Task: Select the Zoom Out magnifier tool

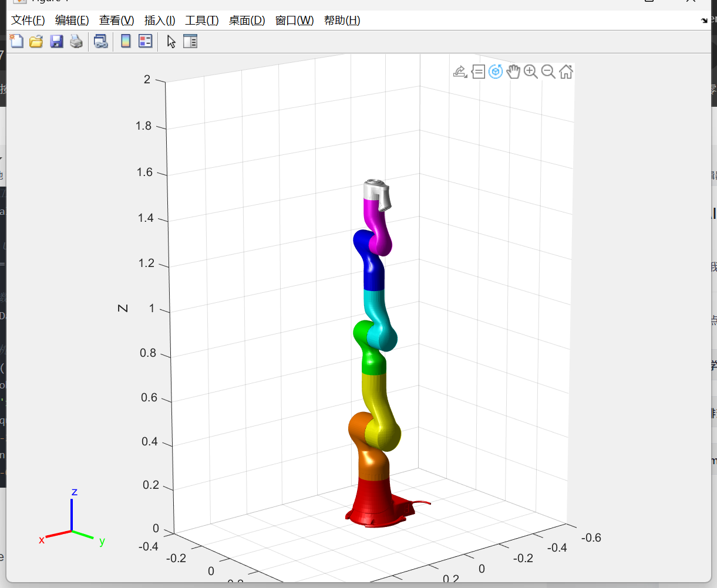Action: [548, 72]
